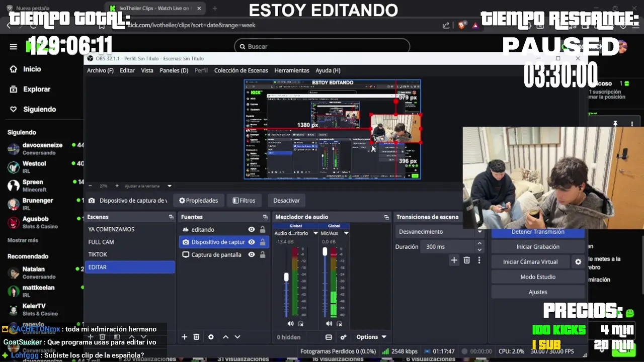The height and width of the screenshot is (362, 644).
Task: Toggle monitoring headphone icon for Mic/Aux
Action: click(x=340, y=323)
